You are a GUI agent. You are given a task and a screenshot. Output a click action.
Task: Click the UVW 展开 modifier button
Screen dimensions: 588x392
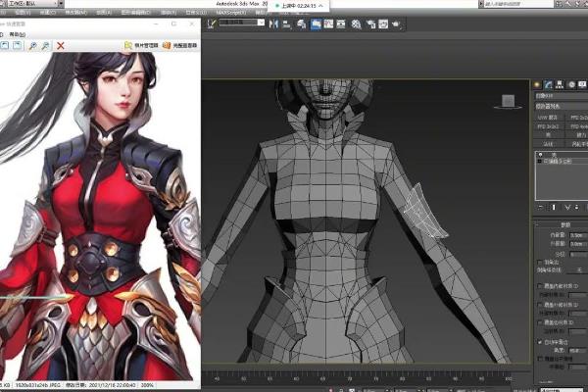[x=548, y=118]
